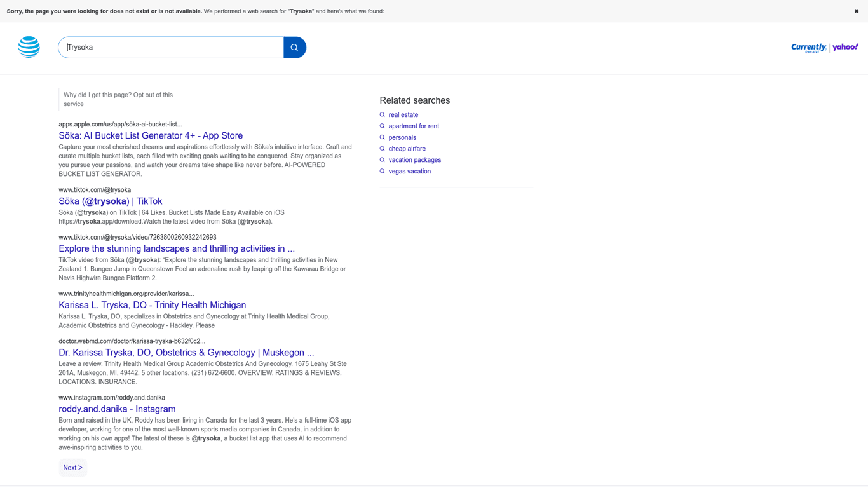
Task: Click the Yahoo logo
Action: click(x=845, y=47)
